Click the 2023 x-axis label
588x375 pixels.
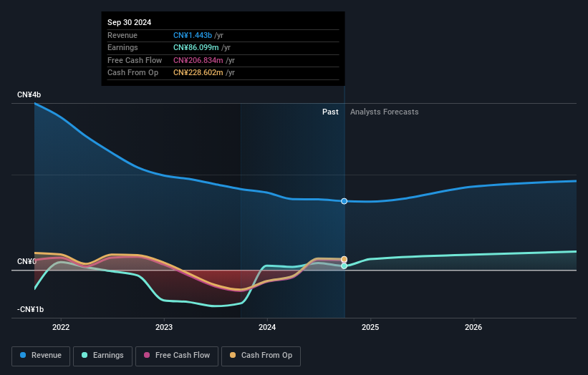pyautogui.click(x=164, y=327)
